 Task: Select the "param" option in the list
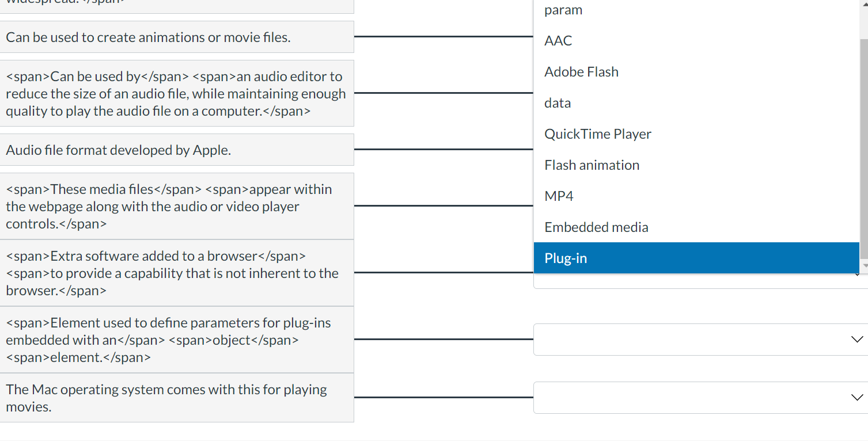pyautogui.click(x=563, y=10)
